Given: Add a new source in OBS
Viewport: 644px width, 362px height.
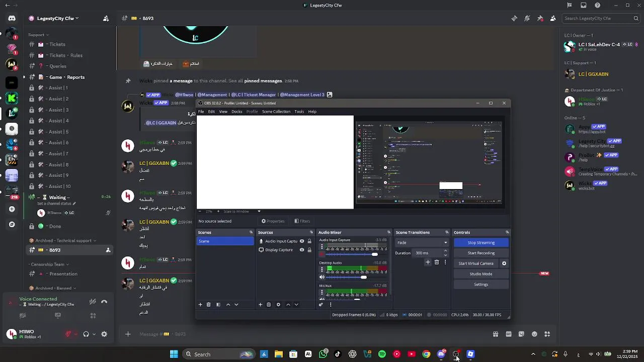Looking at the screenshot, I should (x=260, y=304).
